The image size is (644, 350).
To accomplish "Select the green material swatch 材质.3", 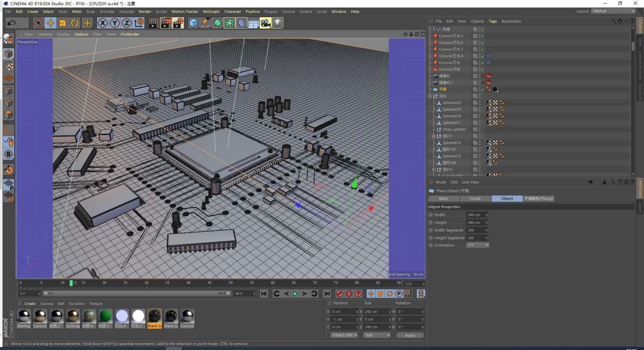I will [x=105, y=318].
